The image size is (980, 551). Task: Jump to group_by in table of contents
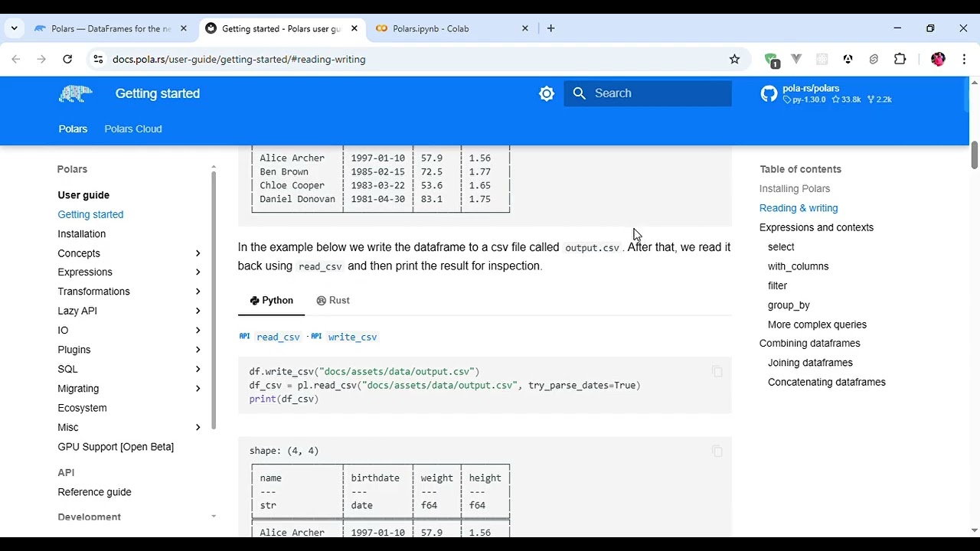click(x=789, y=305)
